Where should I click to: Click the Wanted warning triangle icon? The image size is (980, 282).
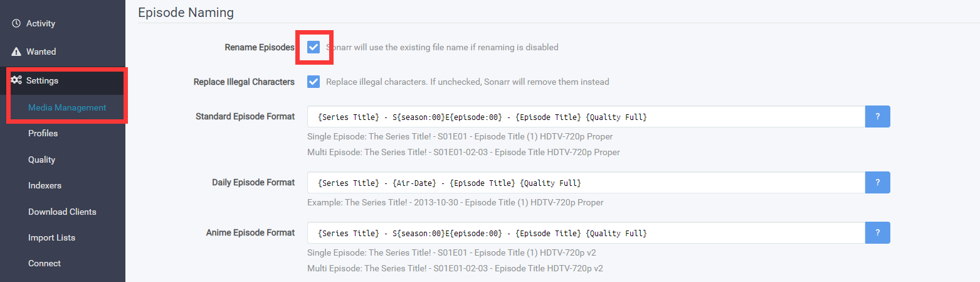click(x=16, y=52)
